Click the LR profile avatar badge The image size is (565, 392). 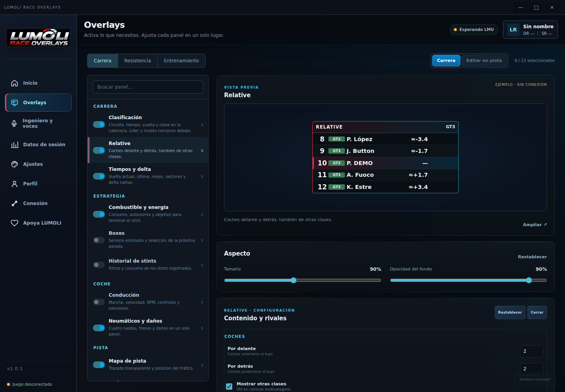click(x=513, y=30)
